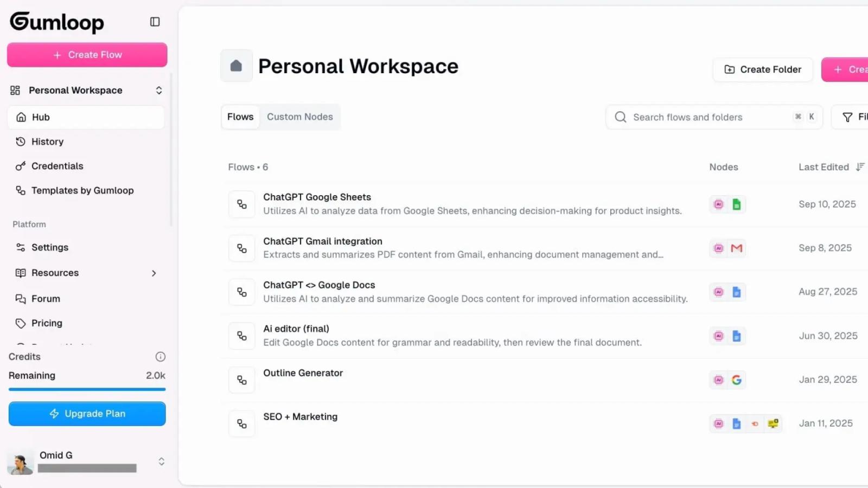
Task: Click Google Sheets node icon in first flow
Action: click(737, 204)
